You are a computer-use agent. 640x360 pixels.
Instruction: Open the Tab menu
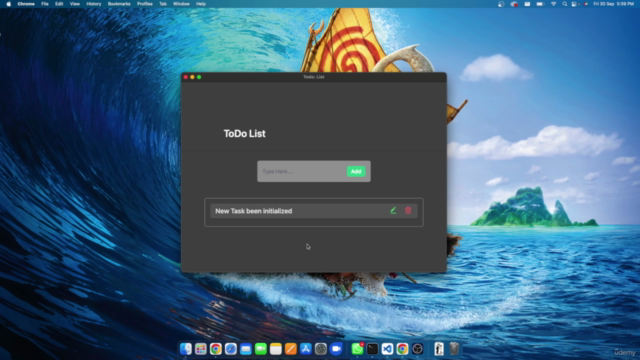(x=163, y=4)
